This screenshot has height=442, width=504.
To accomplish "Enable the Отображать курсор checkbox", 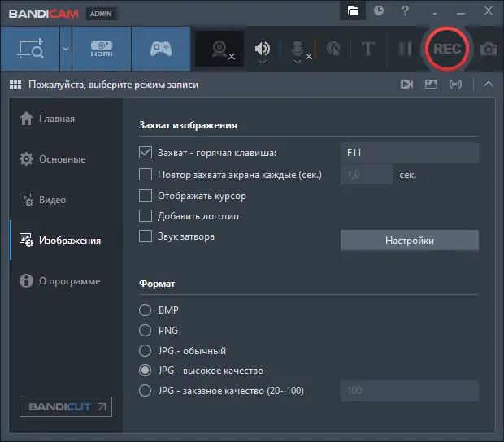I will pos(146,195).
